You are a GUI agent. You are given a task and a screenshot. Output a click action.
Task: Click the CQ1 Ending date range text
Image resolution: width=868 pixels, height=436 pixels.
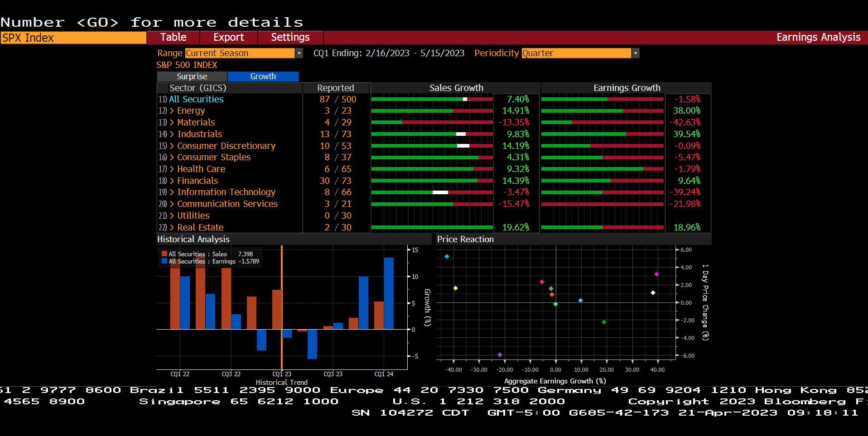[389, 53]
